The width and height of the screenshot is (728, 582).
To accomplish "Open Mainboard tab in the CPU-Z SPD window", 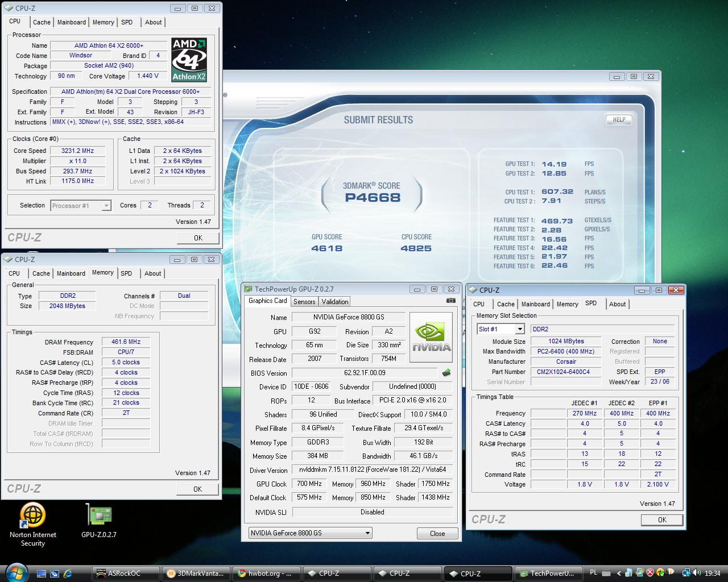I will pos(536,304).
